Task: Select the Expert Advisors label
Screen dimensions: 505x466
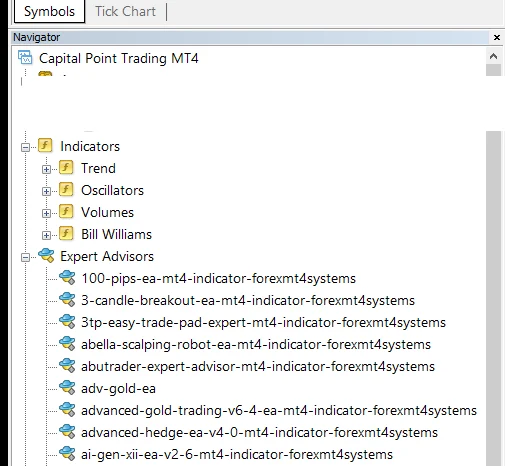Action: point(107,257)
